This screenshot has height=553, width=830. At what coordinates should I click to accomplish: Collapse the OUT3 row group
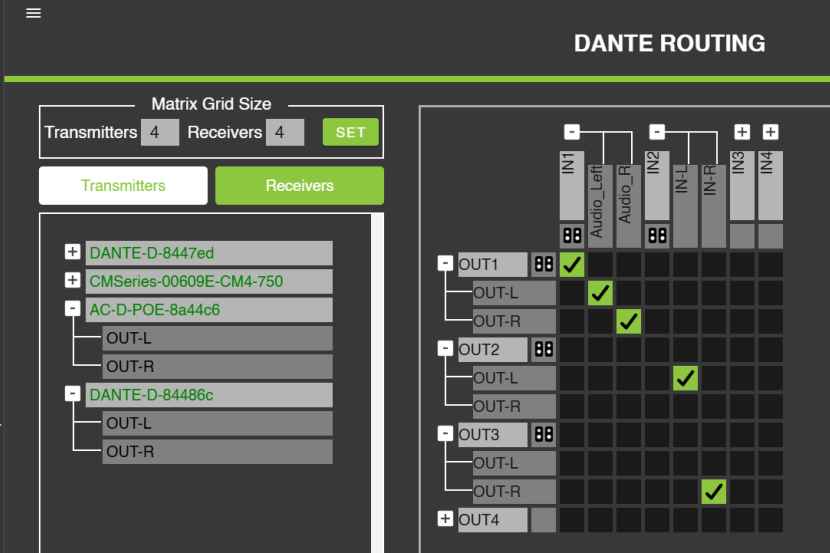pos(445,433)
